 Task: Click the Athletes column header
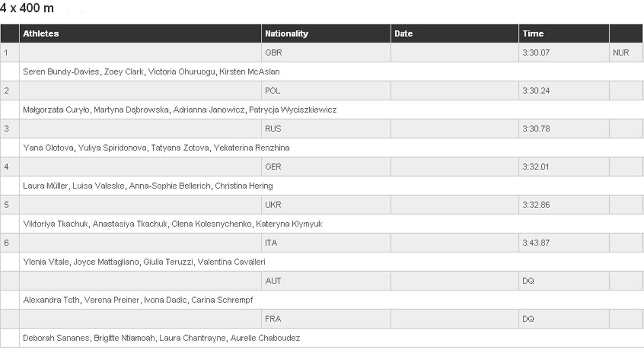tap(140, 34)
